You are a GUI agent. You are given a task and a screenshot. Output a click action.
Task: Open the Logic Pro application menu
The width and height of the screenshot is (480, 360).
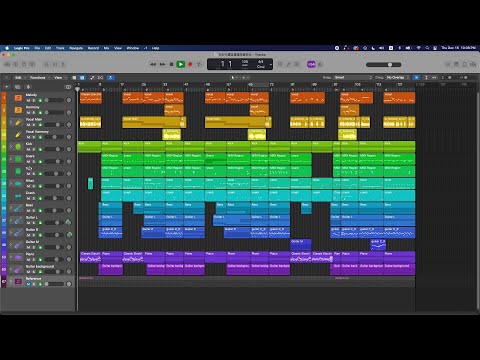point(22,48)
